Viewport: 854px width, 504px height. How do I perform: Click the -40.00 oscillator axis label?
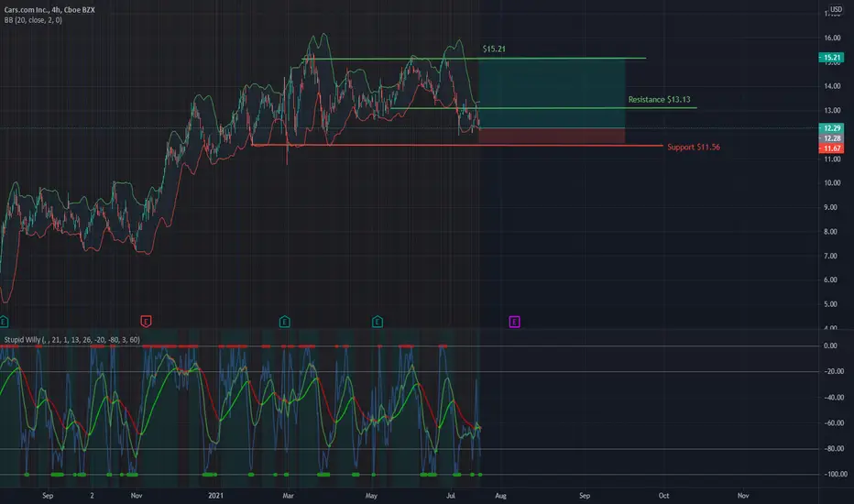833,397
